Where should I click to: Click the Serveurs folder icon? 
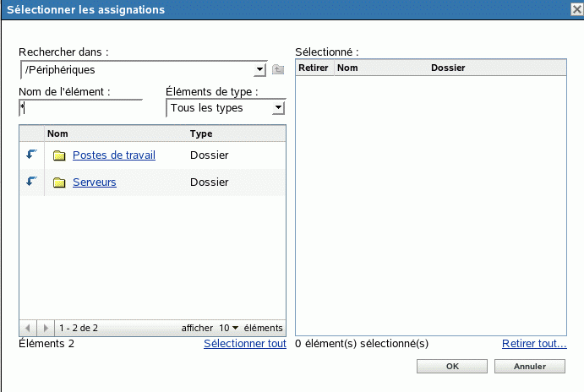tap(59, 182)
